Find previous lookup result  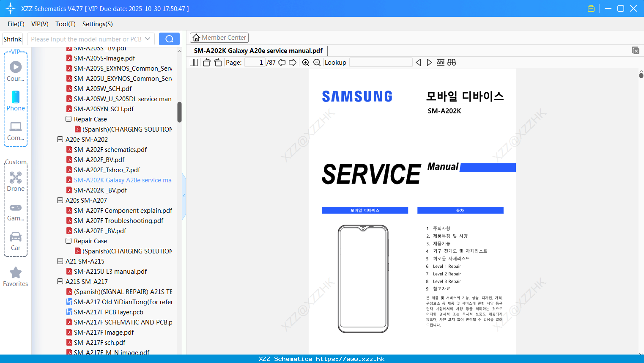[x=418, y=63]
